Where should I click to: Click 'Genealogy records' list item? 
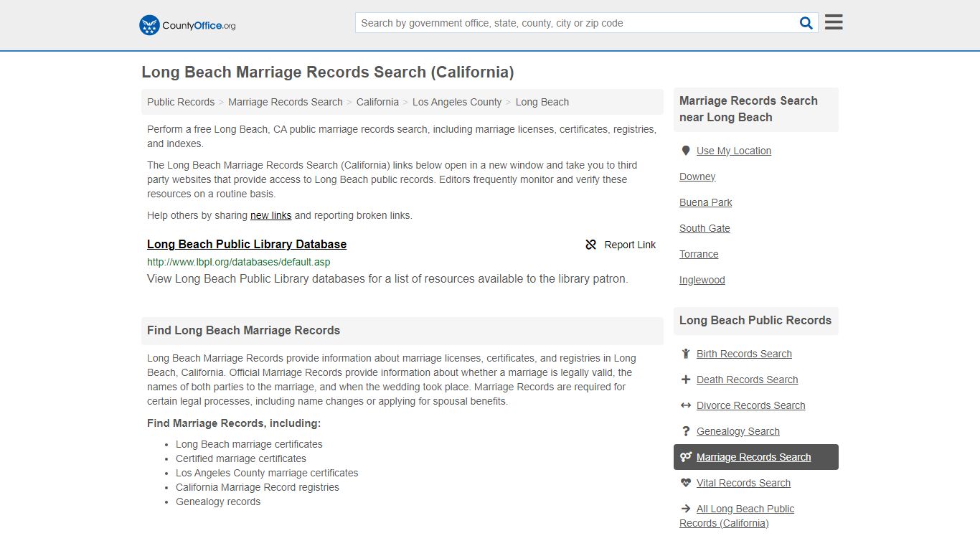tap(218, 501)
